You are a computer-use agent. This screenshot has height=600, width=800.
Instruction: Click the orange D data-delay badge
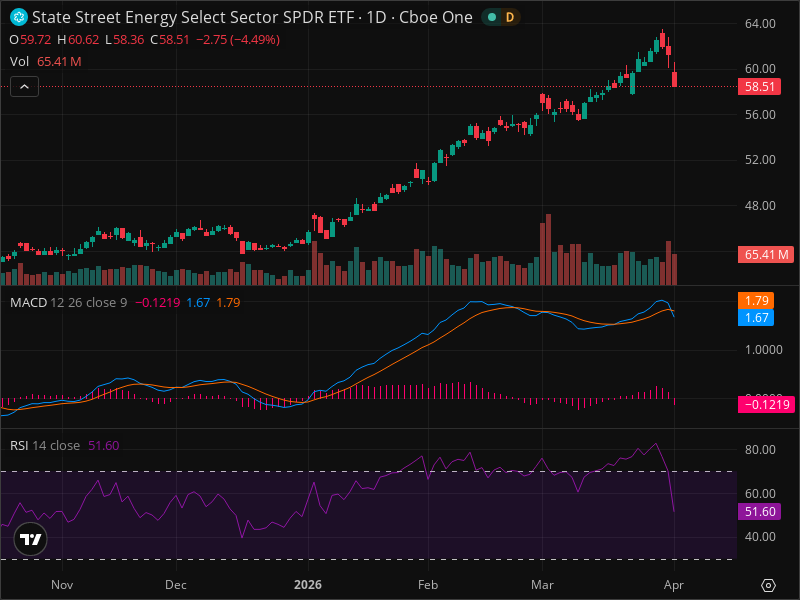click(509, 17)
